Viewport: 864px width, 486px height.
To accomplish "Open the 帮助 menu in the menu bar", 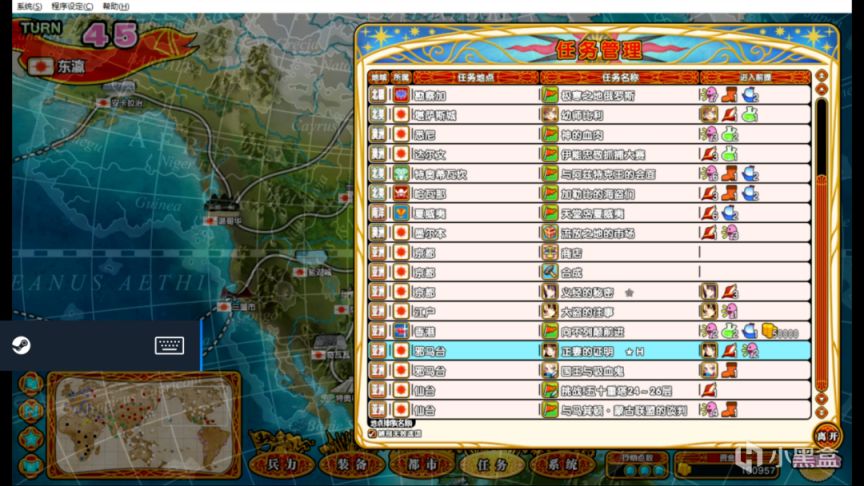I will pyautogui.click(x=116, y=6).
